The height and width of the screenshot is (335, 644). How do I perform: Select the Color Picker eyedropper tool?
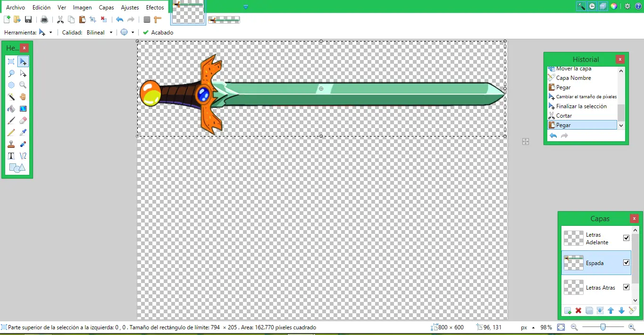pos(23,132)
